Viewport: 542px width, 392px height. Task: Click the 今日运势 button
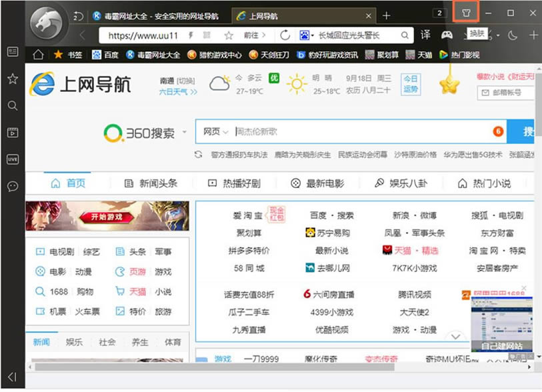pyautogui.click(x=411, y=84)
